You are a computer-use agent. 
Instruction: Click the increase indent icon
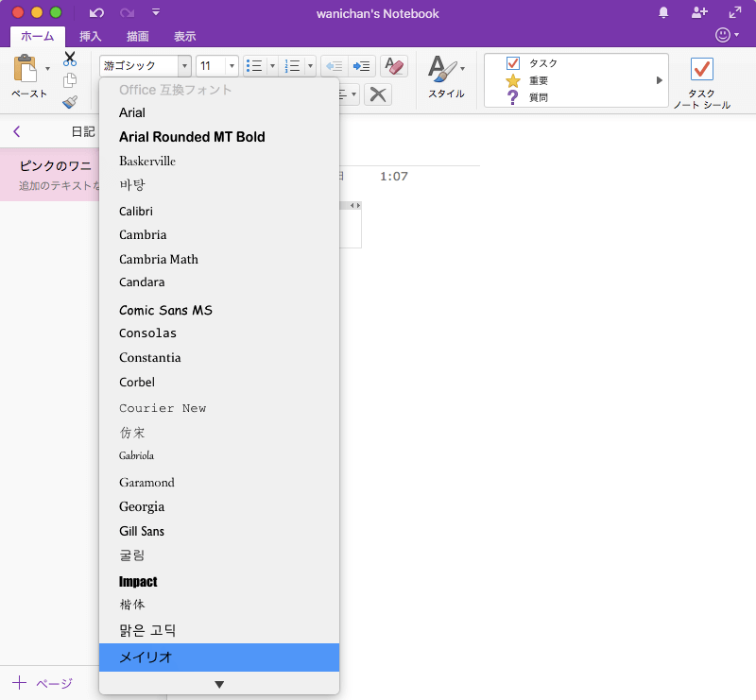362,66
